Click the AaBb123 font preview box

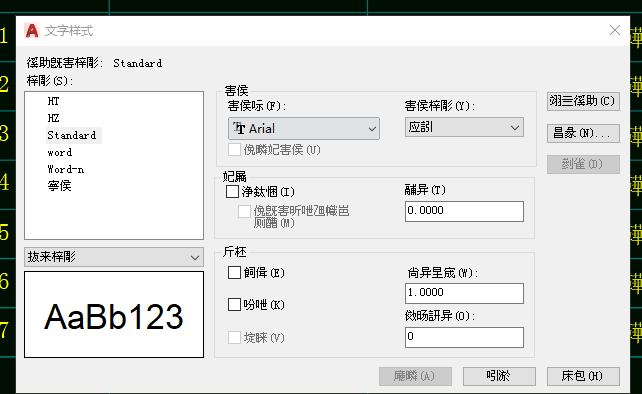pos(114,315)
